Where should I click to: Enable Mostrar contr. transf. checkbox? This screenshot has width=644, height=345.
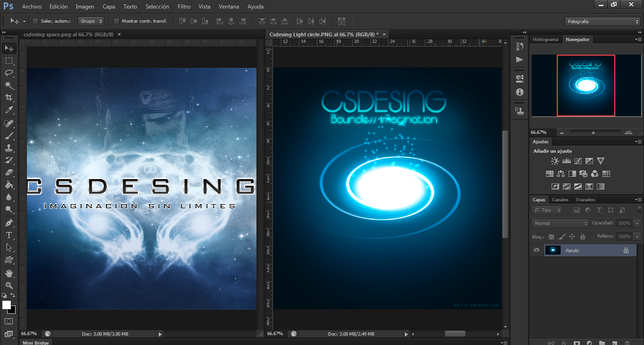[116, 21]
